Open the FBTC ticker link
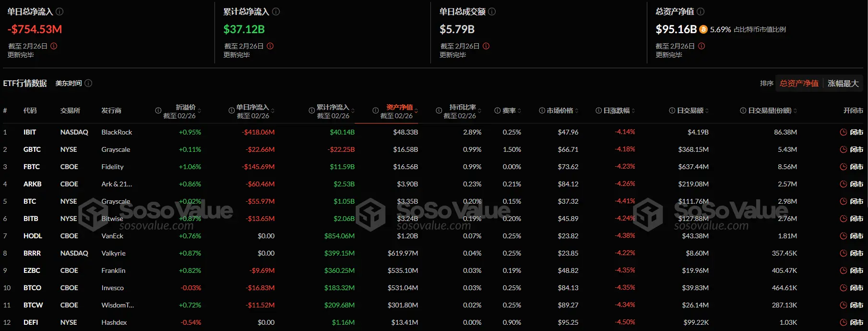 32,167
